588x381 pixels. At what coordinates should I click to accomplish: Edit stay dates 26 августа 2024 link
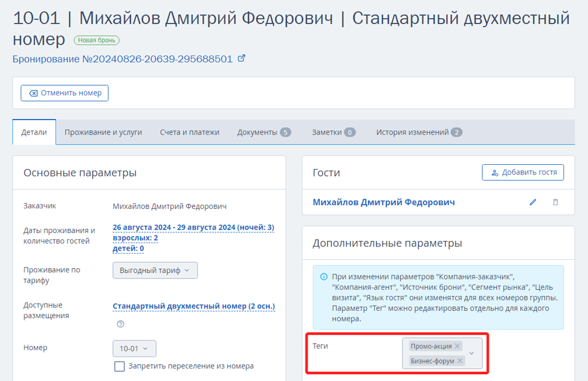[193, 228]
